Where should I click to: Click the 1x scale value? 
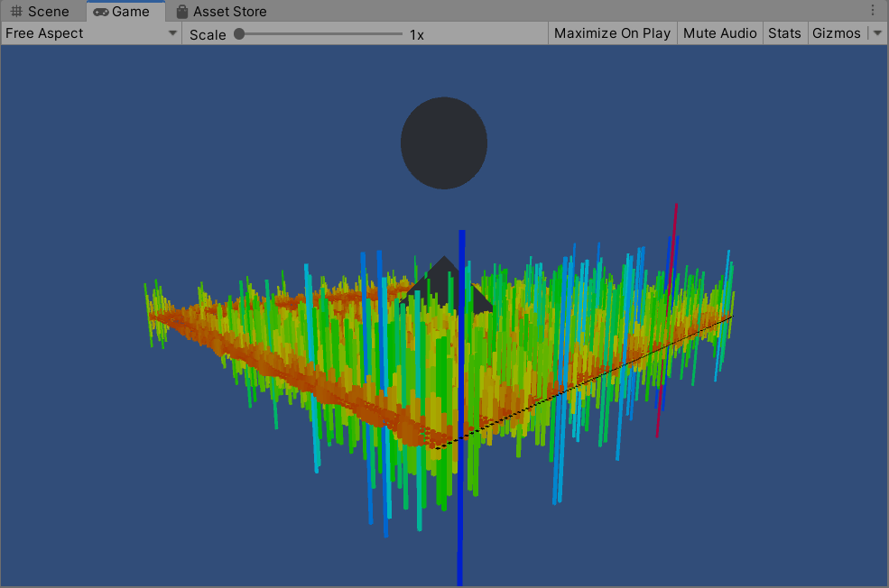(x=417, y=35)
